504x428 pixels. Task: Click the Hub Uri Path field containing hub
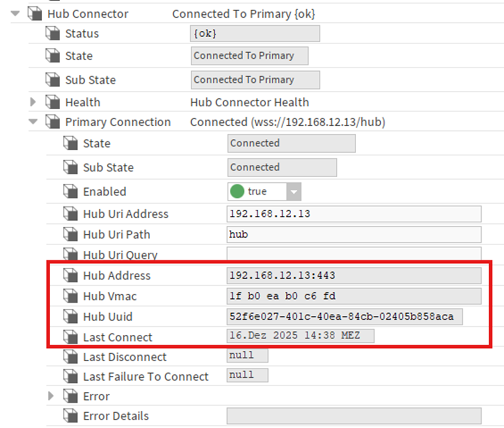(354, 235)
